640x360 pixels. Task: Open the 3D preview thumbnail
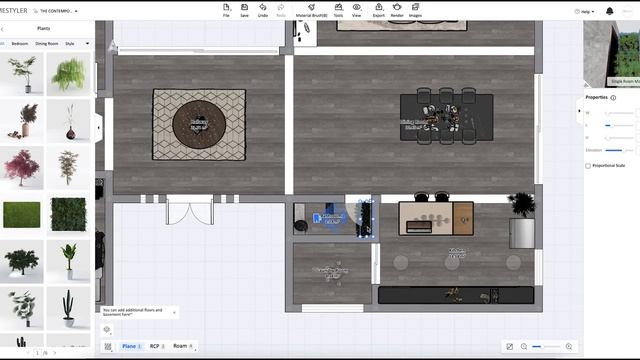point(611,54)
